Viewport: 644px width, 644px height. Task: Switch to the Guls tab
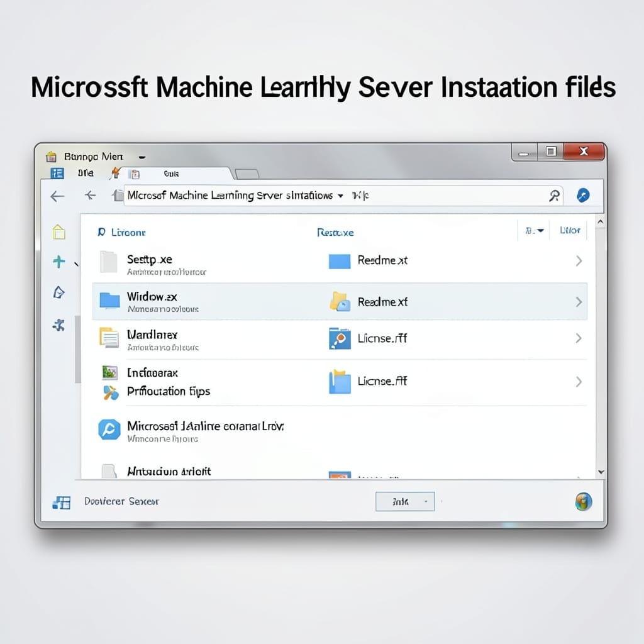pos(171,174)
